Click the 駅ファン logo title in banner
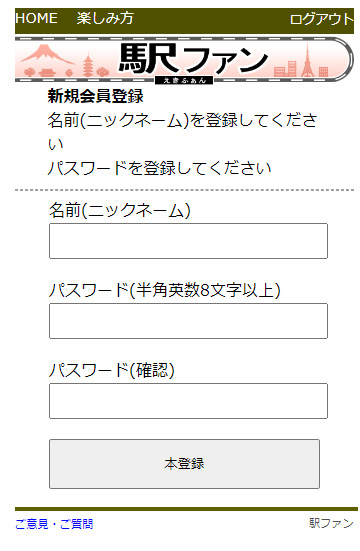The image size is (360, 551). point(193,58)
